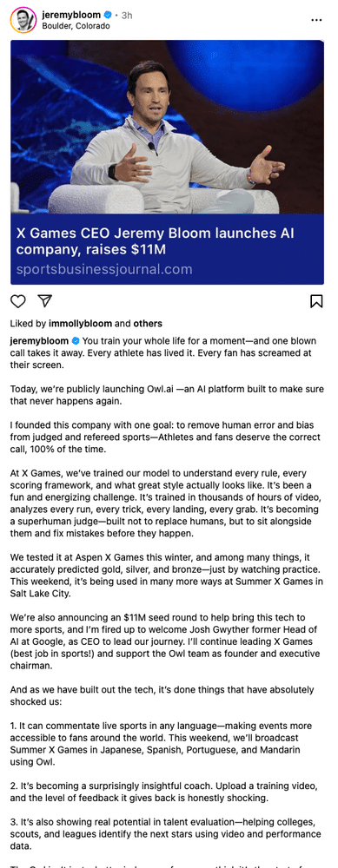Open the three-dot more options menu
The height and width of the screenshot is (868, 338).
point(316,20)
